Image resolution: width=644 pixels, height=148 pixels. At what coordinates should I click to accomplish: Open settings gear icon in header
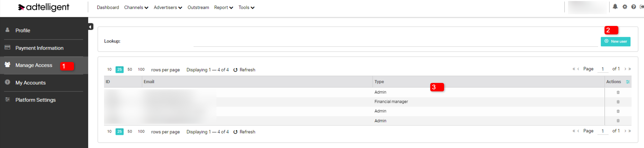click(625, 7)
